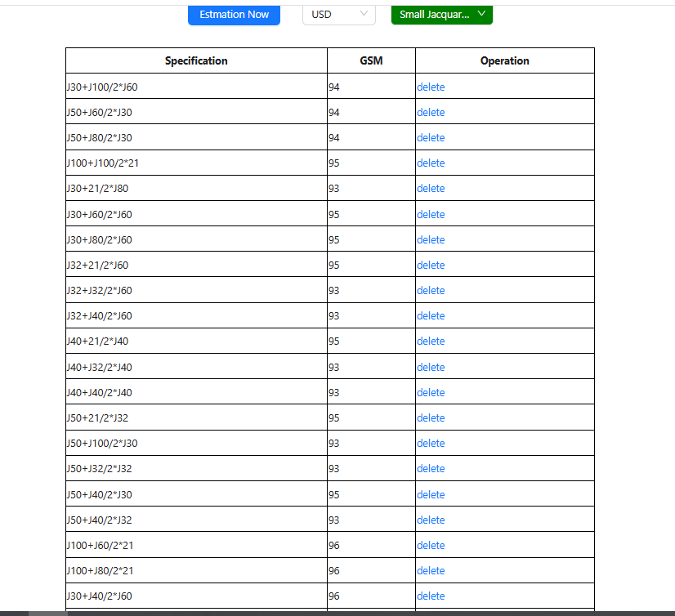Delete the J50+J40/2*J32 specification
This screenshot has width=675, height=616.
click(431, 520)
